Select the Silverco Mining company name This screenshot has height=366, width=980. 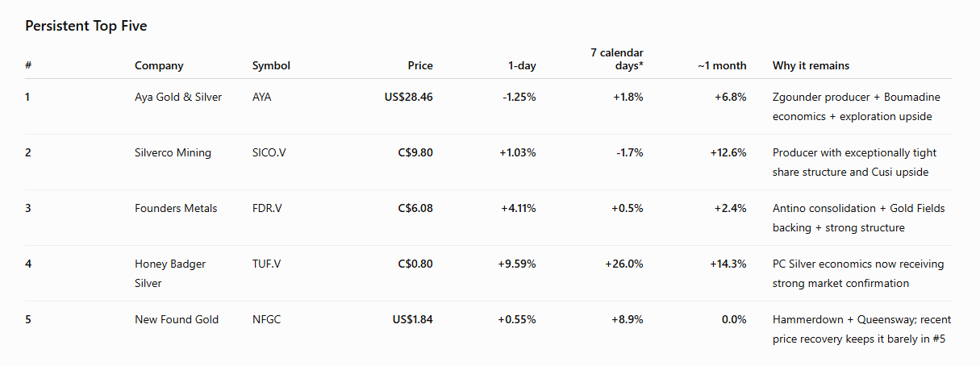tap(173, 152)
